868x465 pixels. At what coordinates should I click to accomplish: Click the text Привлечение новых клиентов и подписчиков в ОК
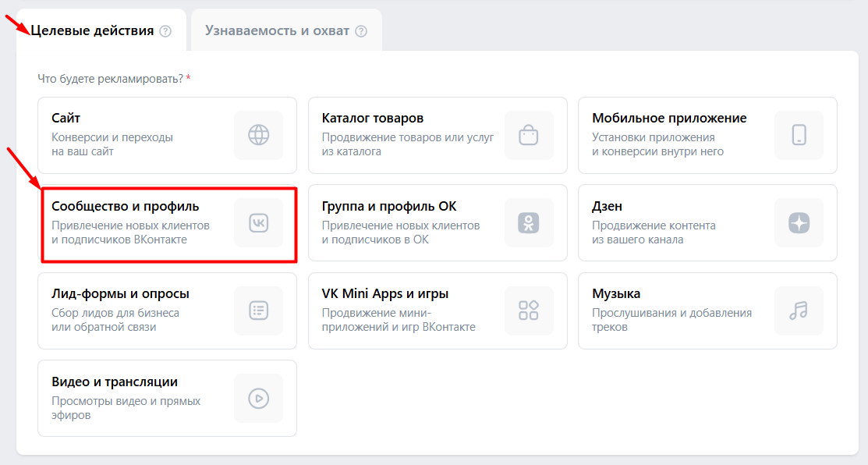(401, 232)
